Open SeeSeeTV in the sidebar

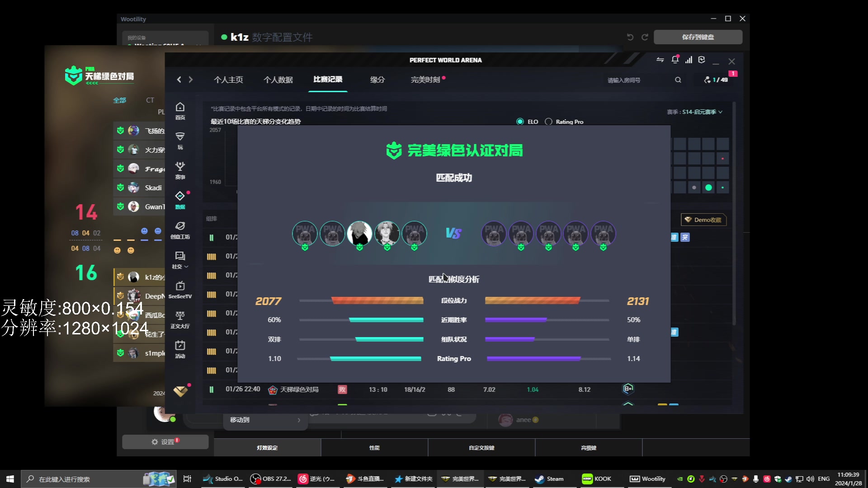180,290
